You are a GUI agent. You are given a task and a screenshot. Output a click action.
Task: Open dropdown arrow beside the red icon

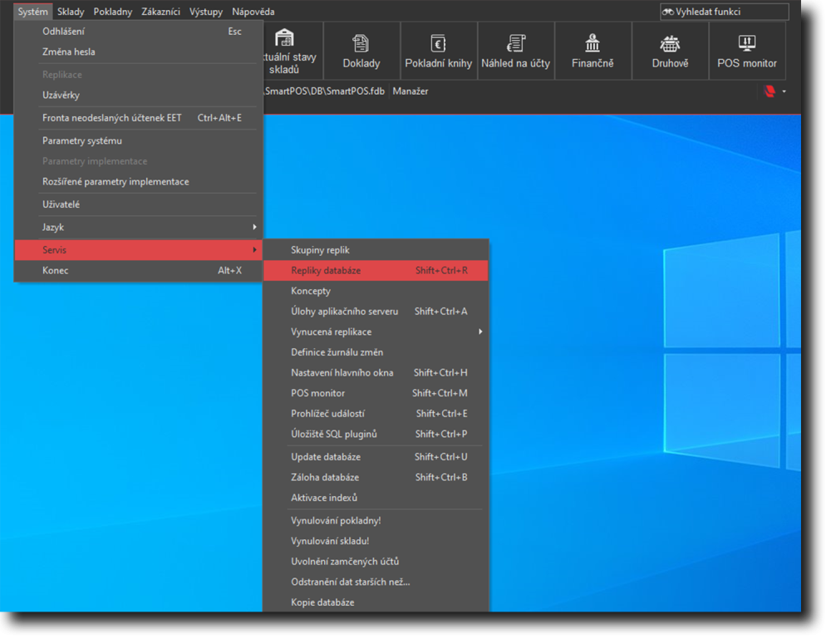(784, 91)
